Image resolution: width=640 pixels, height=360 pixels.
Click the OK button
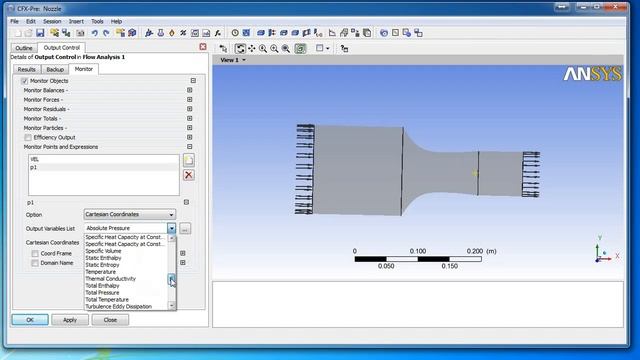30,320
